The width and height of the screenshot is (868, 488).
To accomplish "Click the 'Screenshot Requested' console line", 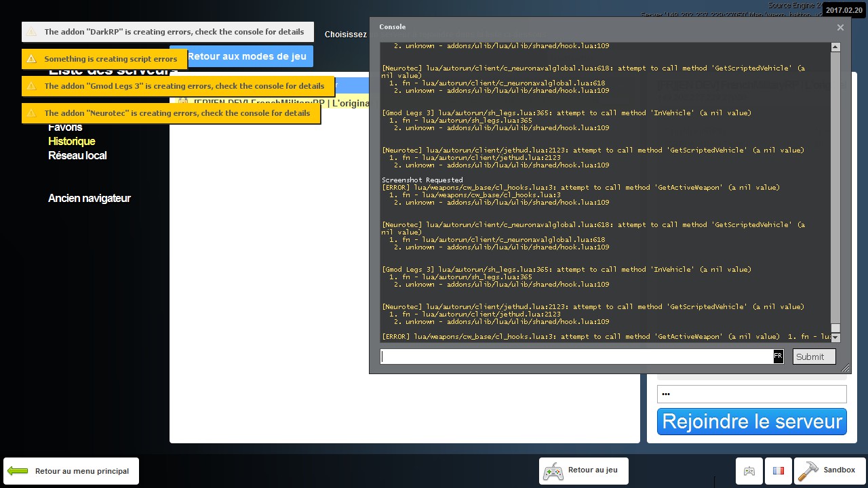I will pyautogui.click(x=422, y=180).
